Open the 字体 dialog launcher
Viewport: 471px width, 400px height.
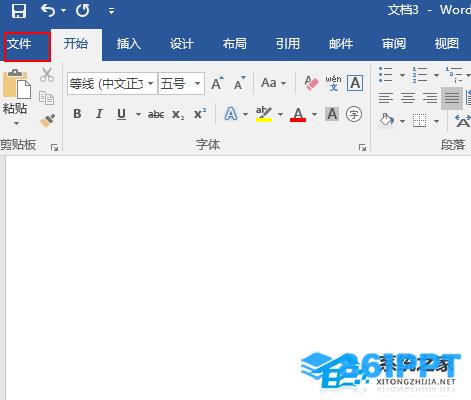362,147
